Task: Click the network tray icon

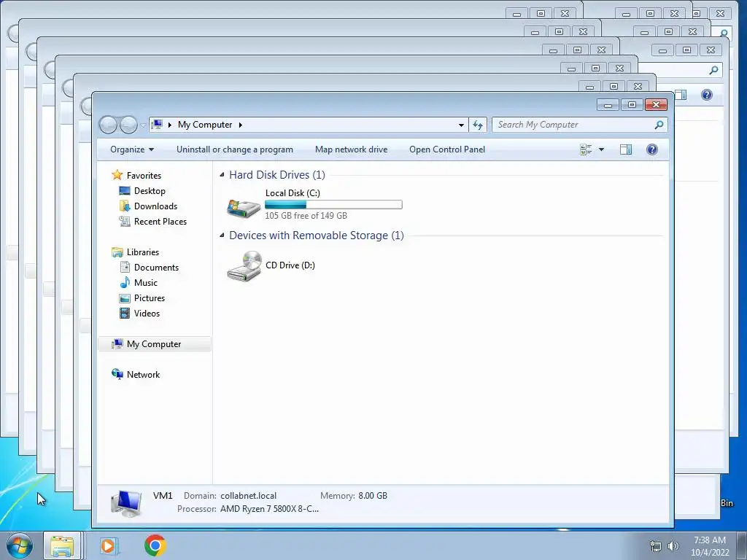Action: coord(656,546)
